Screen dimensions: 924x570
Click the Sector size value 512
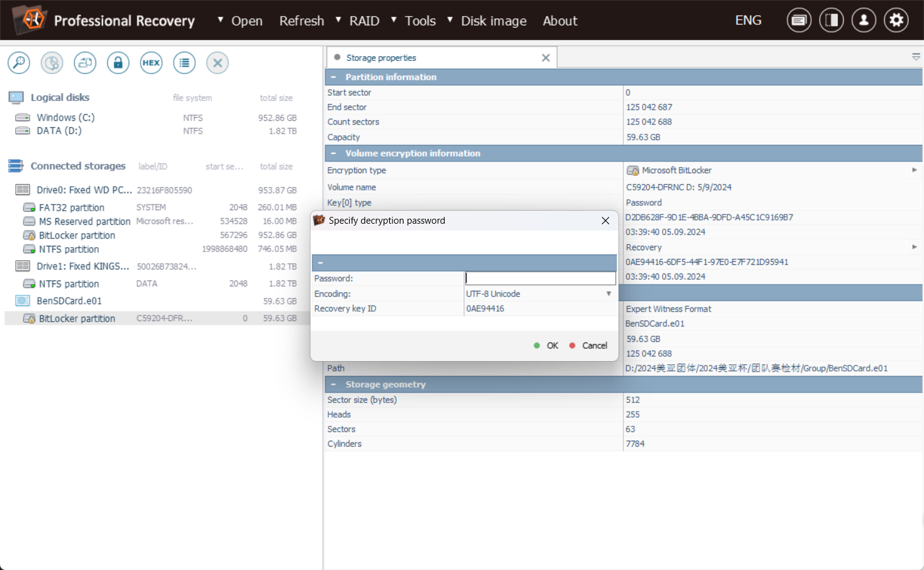tap(633, 400)
